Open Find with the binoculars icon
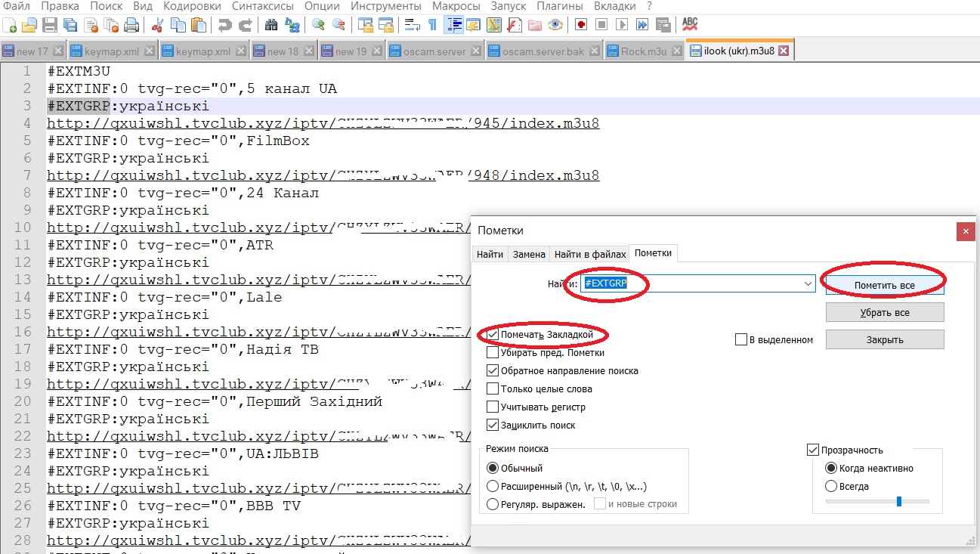The width and height of the screenshot is (980, 554). coord(271,25)
